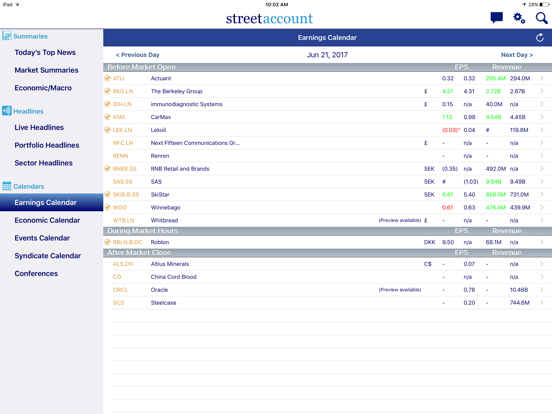Click the Headlines heading
Image resolution: width=552 pixels, height=414 pixels.
point(29,111)
